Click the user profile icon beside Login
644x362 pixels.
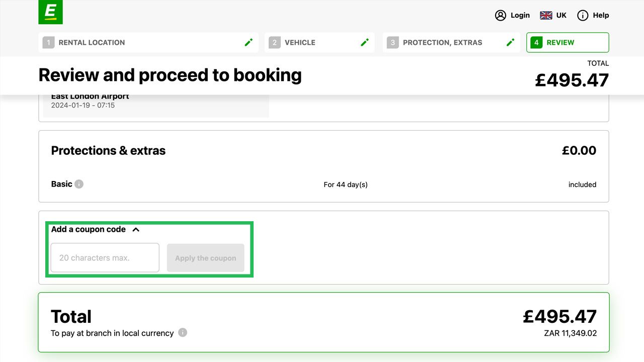[x=500, y=16]
